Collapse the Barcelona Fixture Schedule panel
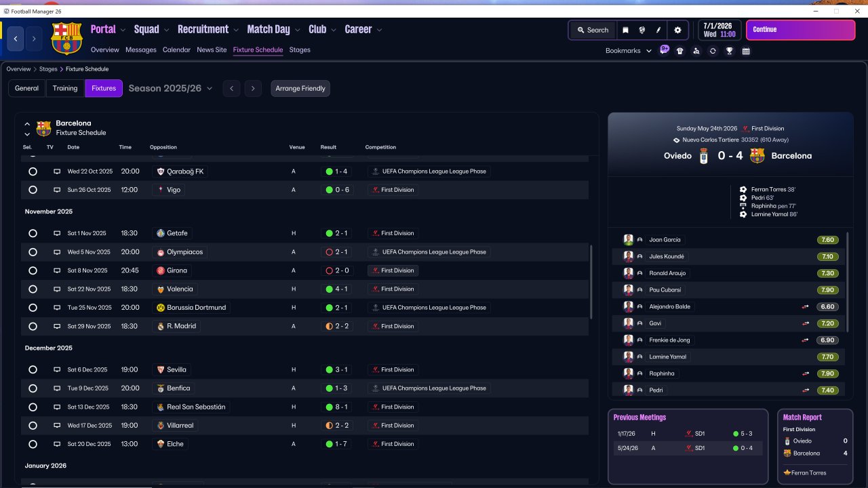The height and width of the screenshot is (488, 868). 27,124
